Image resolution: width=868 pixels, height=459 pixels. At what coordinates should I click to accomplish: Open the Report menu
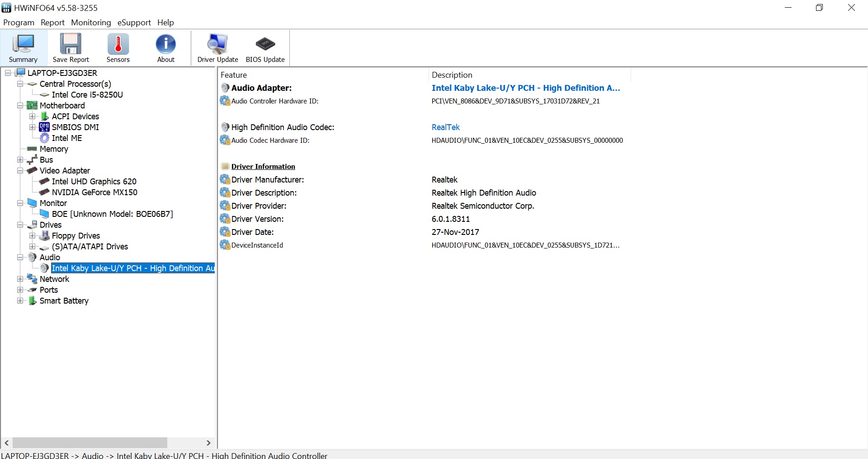[x=52, y=22]
